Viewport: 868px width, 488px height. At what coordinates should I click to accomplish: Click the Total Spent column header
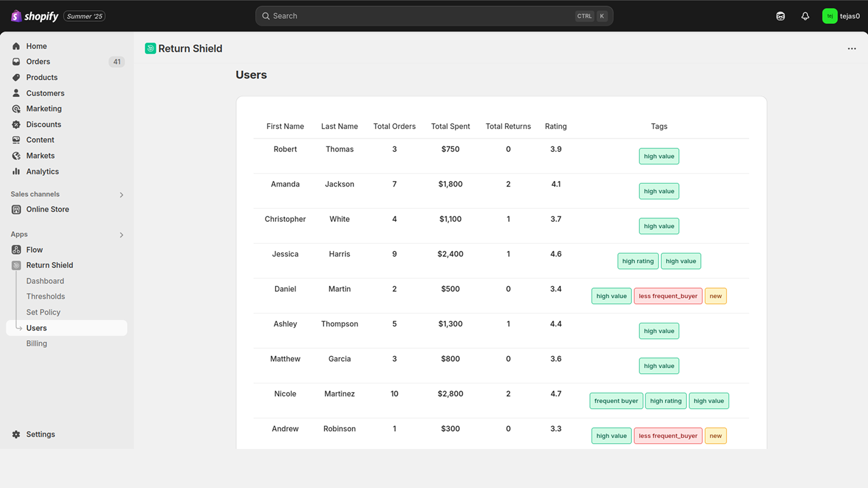point(450,126)
